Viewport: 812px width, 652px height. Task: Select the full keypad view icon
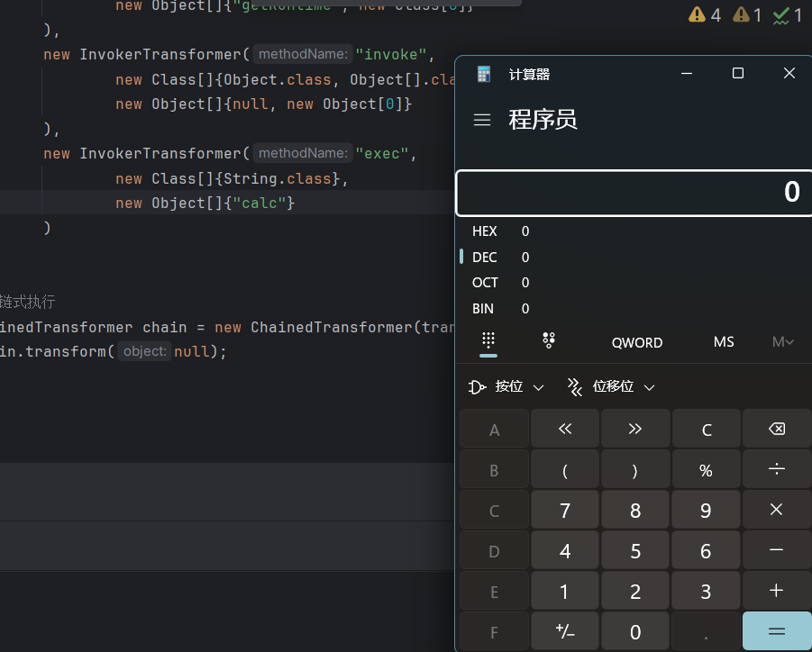point(488,341)
